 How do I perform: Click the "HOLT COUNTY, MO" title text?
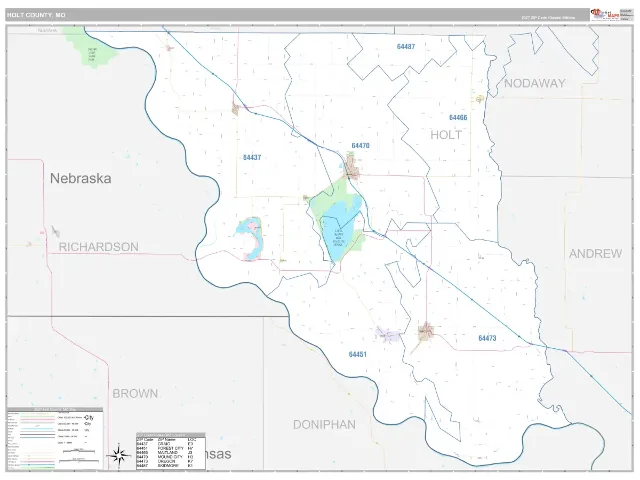pyautogui.click(x=36, y=15)
